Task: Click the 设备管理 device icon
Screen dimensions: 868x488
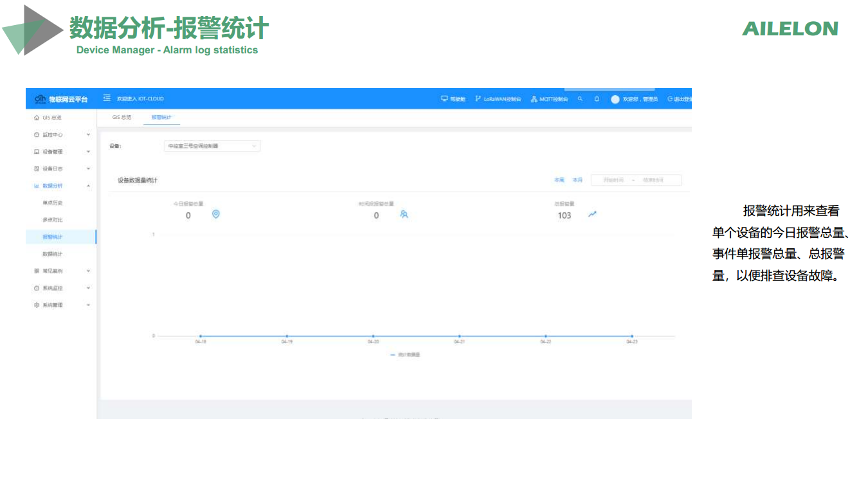Action: (37, 152)
